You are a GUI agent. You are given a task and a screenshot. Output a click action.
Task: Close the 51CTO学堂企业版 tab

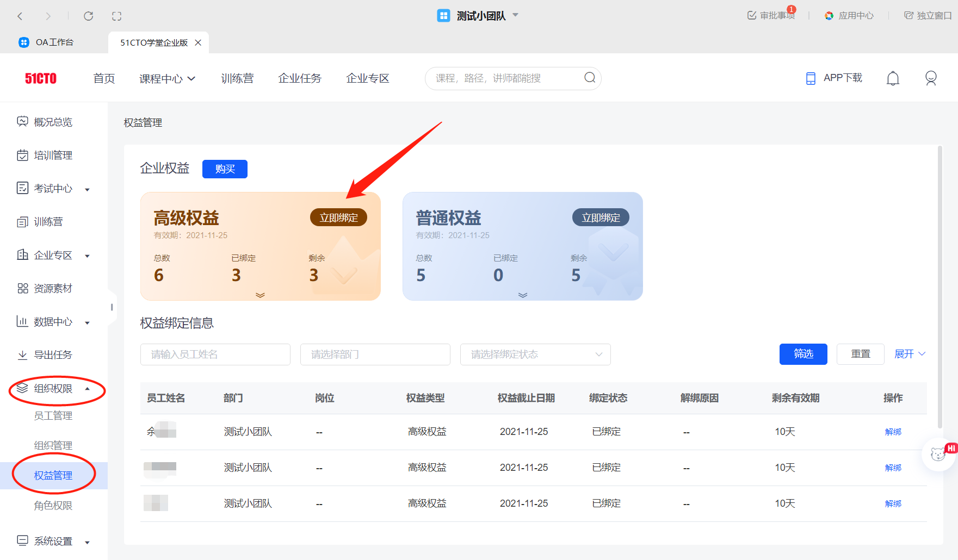pyautogui.click(x=198, y=42)
